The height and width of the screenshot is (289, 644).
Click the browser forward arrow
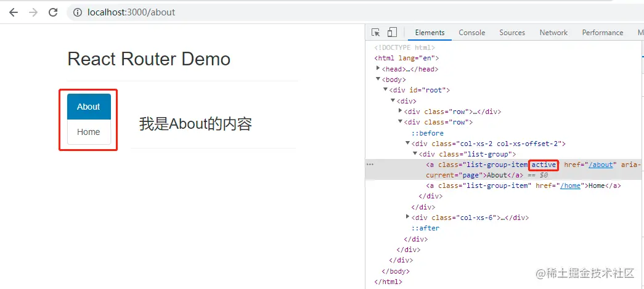33,12
